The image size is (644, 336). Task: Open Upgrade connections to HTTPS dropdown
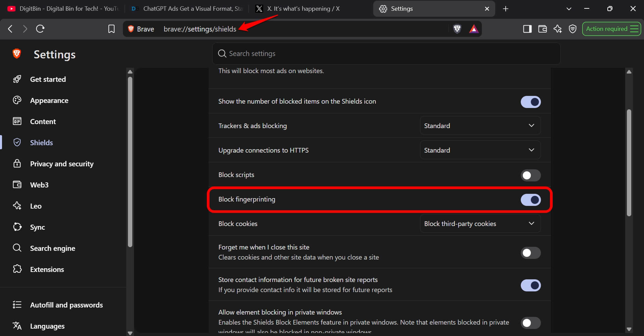(480, 150)
